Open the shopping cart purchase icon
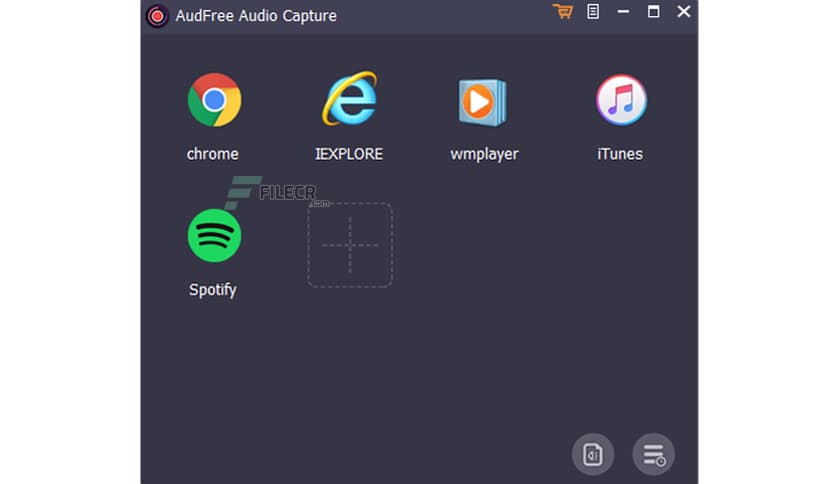 coord(562,11)
